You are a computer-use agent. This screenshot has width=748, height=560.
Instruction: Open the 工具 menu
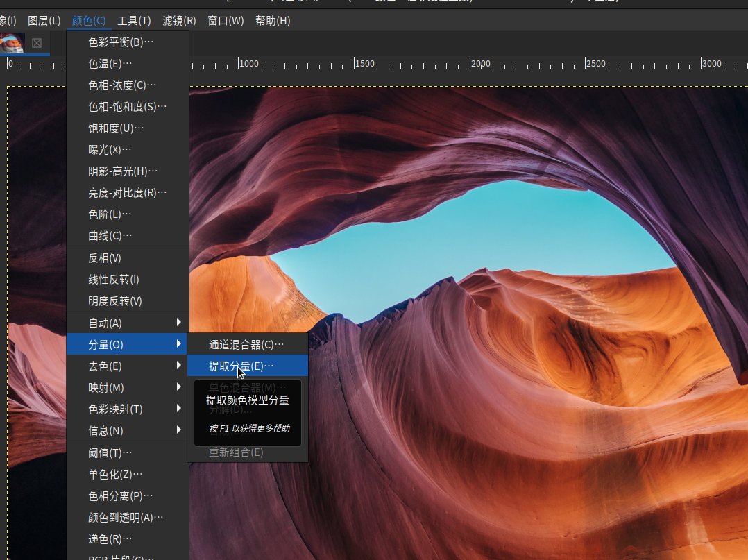tap(133, 21)
